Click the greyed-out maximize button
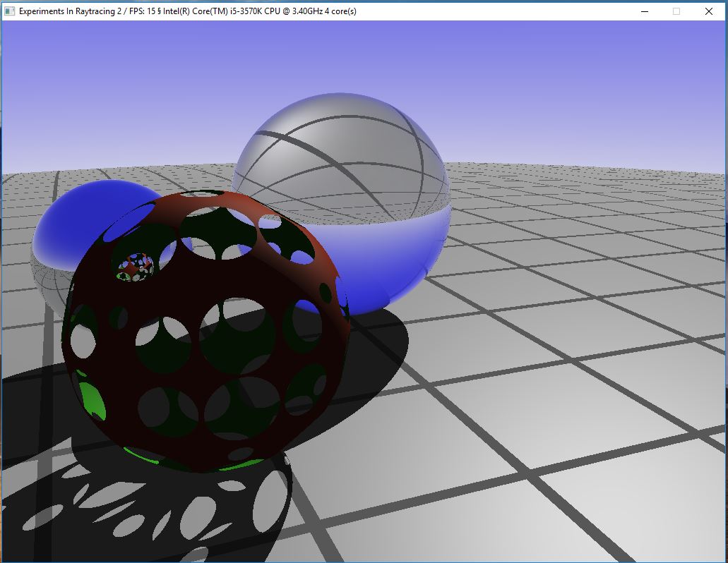The width and height of the screenshot is (728, 563). pyautogui.click(x=676, y=11)
